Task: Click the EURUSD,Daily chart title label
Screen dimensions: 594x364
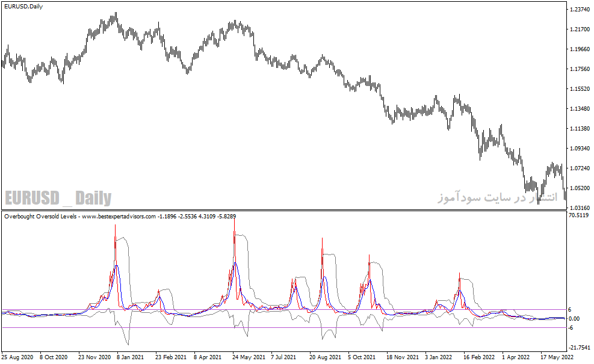Action: pyautogui.click(x=23, y=7)
